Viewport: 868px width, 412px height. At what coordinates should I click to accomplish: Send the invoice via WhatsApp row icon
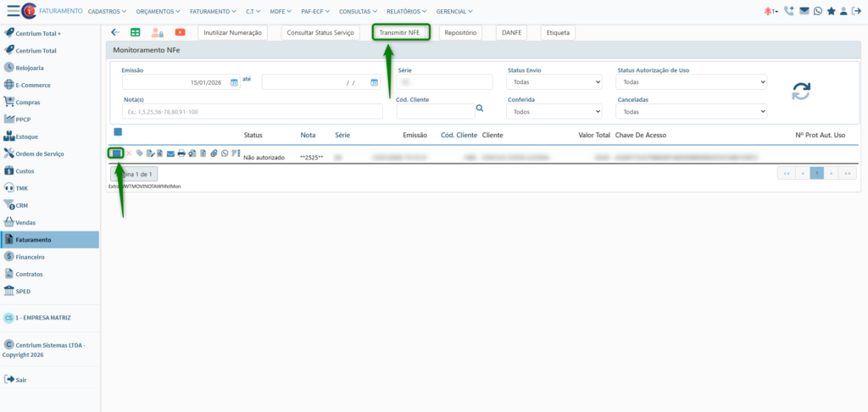point(225,153)
